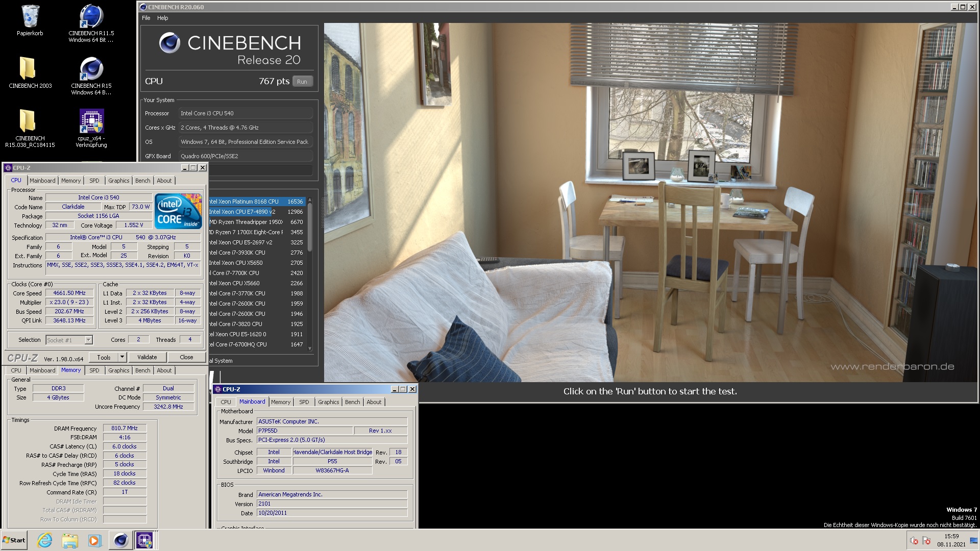
Task: Open CINEBENCH R11.5 Windows 64 Bit shortcut
Action: tap(91, 22)
